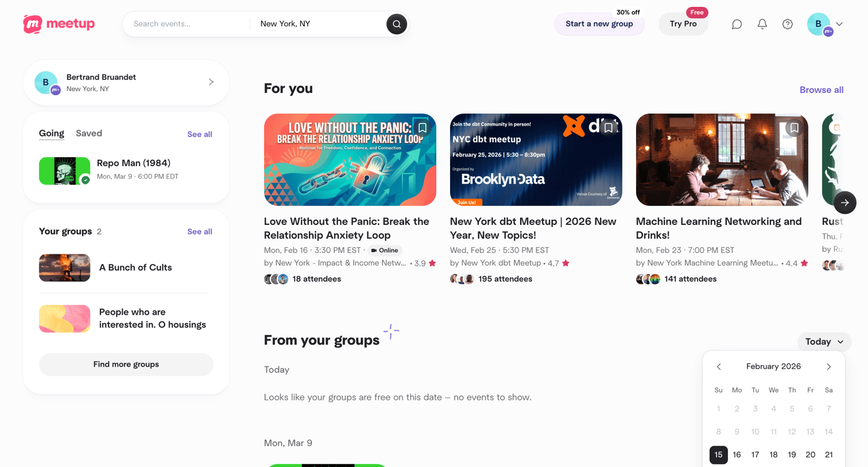Bookmark the Machine Learning Networking event
868x467 pixels.
coord(794,128)
